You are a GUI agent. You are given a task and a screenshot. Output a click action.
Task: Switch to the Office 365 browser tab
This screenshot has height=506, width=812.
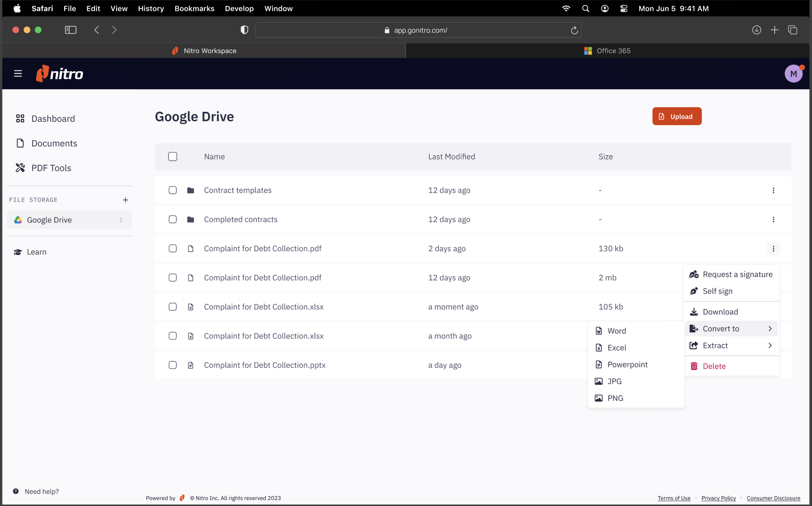tap(607, 51)
